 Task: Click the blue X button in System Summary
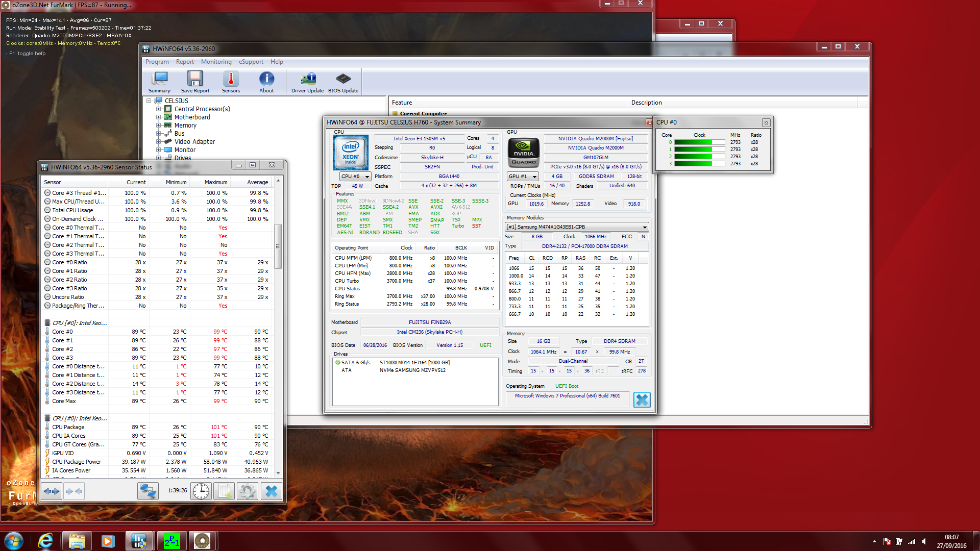(x=642, y=400)
